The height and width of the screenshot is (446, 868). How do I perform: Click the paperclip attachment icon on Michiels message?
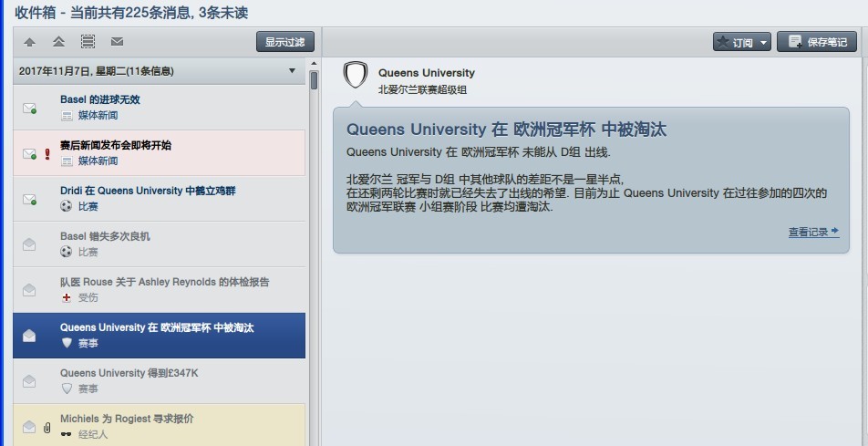pos(47,427)
